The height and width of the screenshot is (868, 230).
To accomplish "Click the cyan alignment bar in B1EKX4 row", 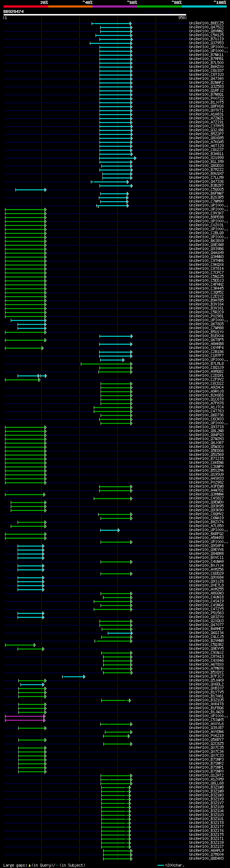I will point(116,336).
